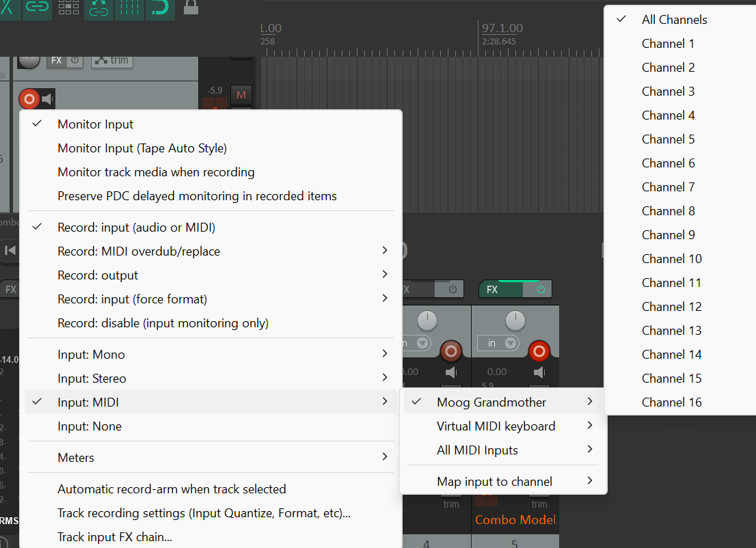Go to project start transport button

(x=10, y=250)
